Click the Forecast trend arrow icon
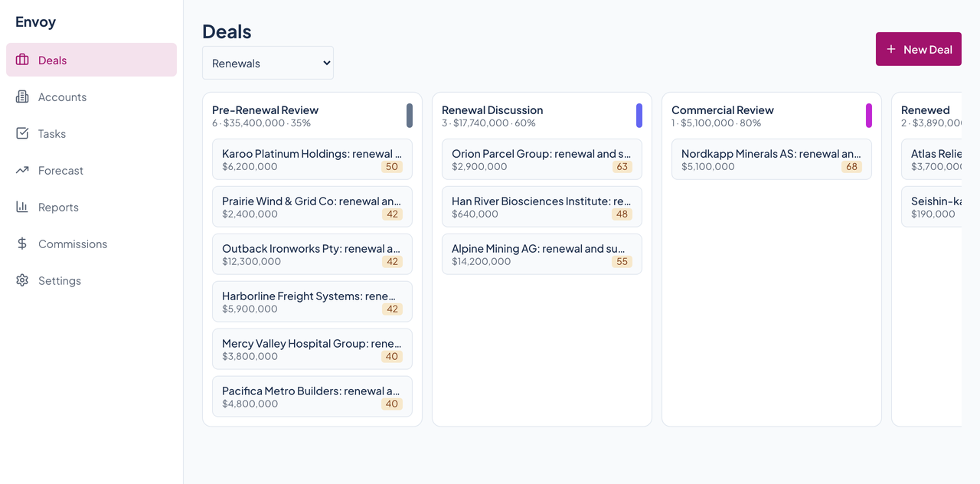 (x=22, y=170)
